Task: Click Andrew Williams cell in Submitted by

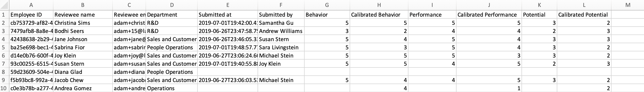Action: pyautogui.click(x=281, y=31)
